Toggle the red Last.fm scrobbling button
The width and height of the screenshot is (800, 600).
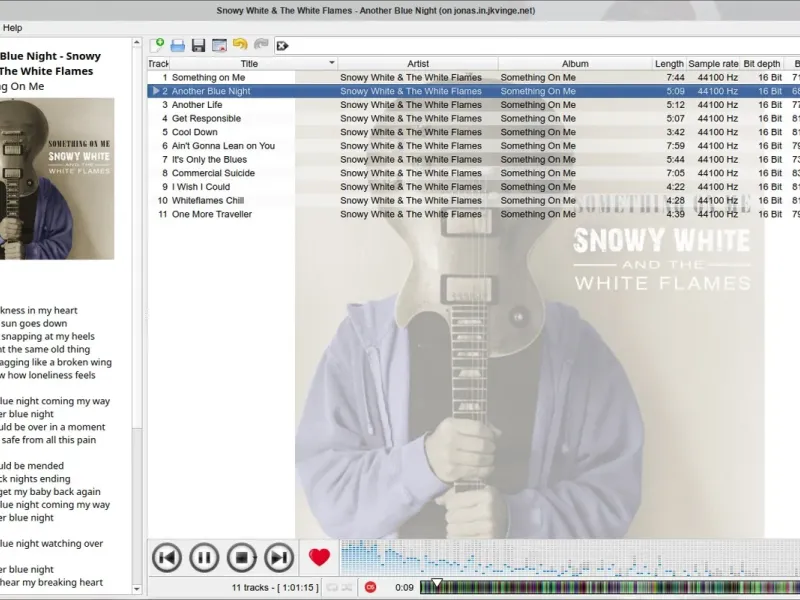[x=371, y=587]
